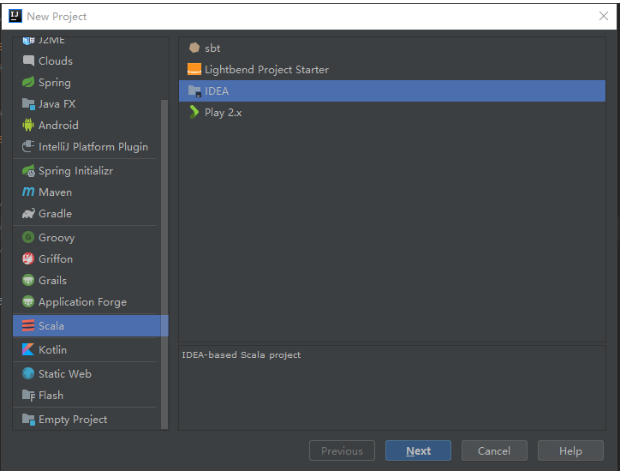This screenshot has height=471, width=622.
Task: Choose Lightbend Project Starter template
Action: pyautogui.click(x=392, y=69)
